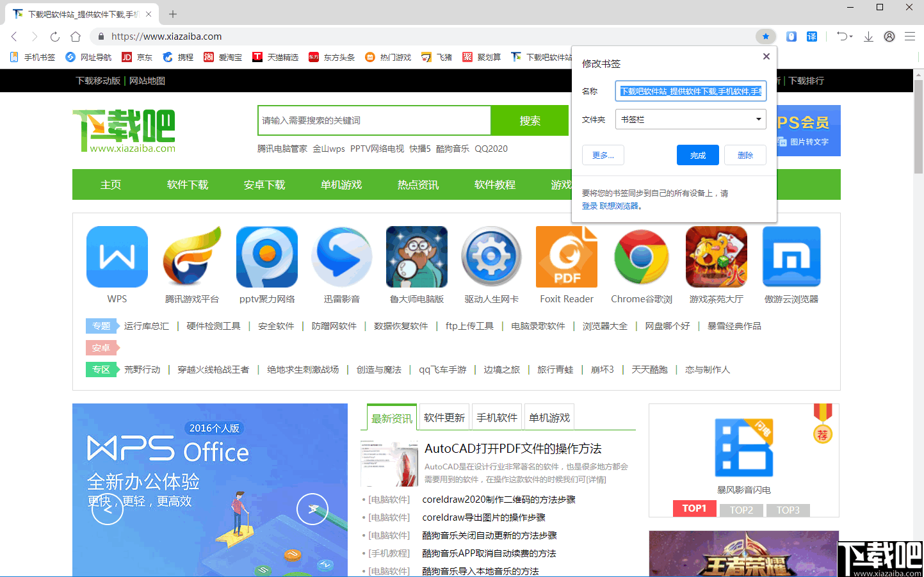Open the downloads arrow icon in toolbar
924x577 pixels.
pos(868,37)
